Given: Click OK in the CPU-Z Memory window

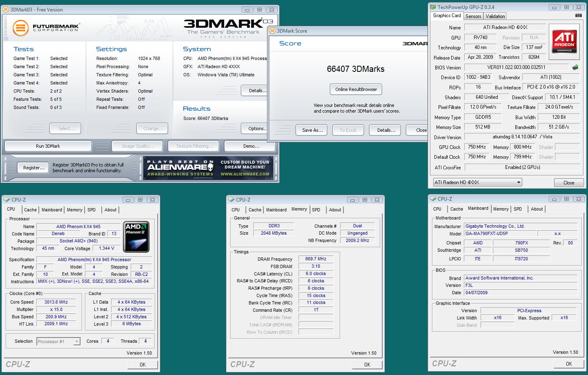Looking at the screenshot, I should click(367, 365).
